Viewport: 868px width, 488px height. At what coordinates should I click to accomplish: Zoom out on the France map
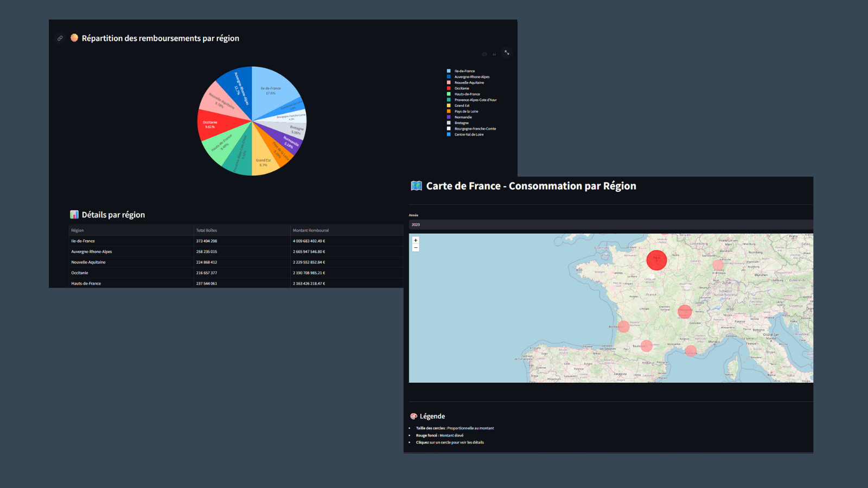point(416,248)
